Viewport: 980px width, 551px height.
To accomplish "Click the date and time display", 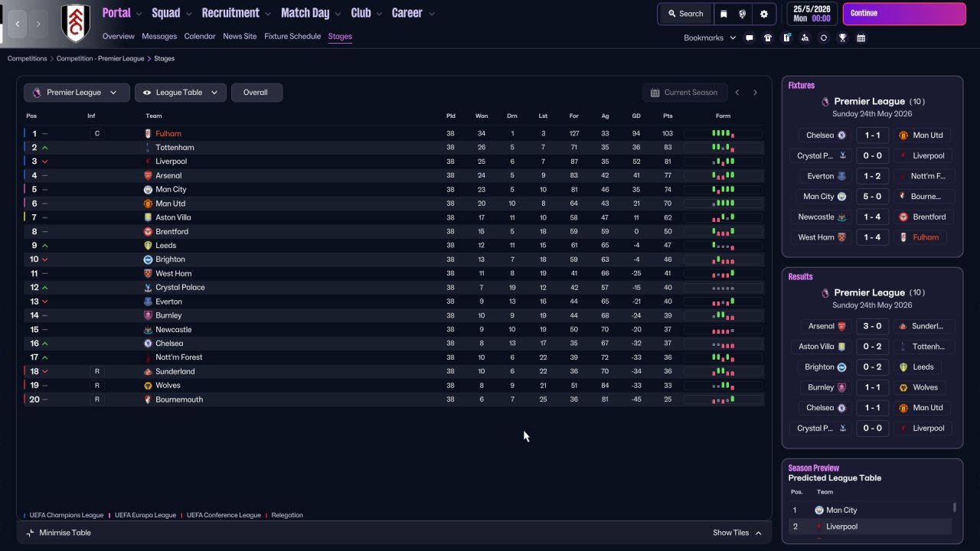I will coord(812,14).
